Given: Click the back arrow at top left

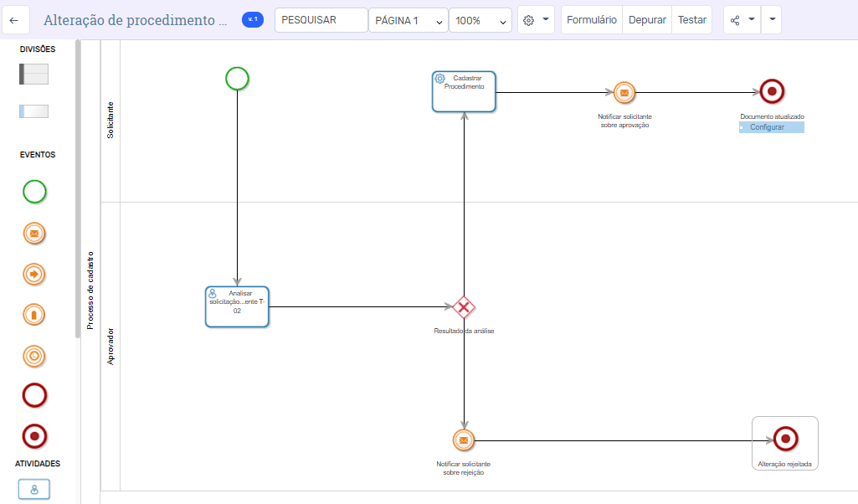Looking at the screenshot, I should tap(15, 18).
